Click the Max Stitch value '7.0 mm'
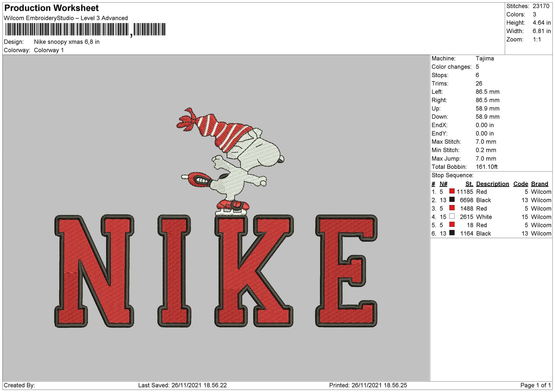555x392 pixels. [486, 142]
